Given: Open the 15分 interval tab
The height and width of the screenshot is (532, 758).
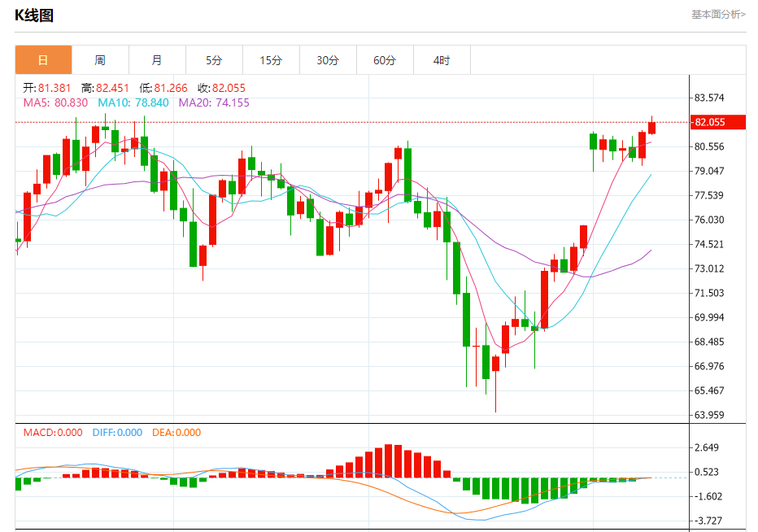Looking at the screenshot, I should pyautogui.click(x=271, y=60).
